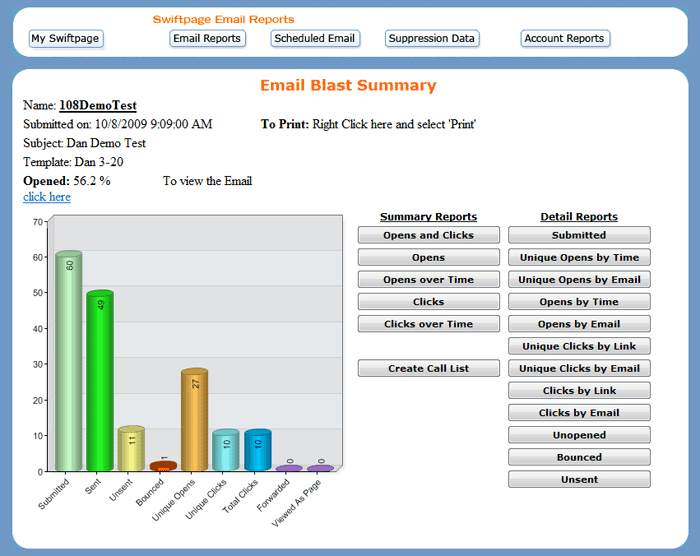Open the Unopened detail report
700x556 pixels.
click(579, 435)
